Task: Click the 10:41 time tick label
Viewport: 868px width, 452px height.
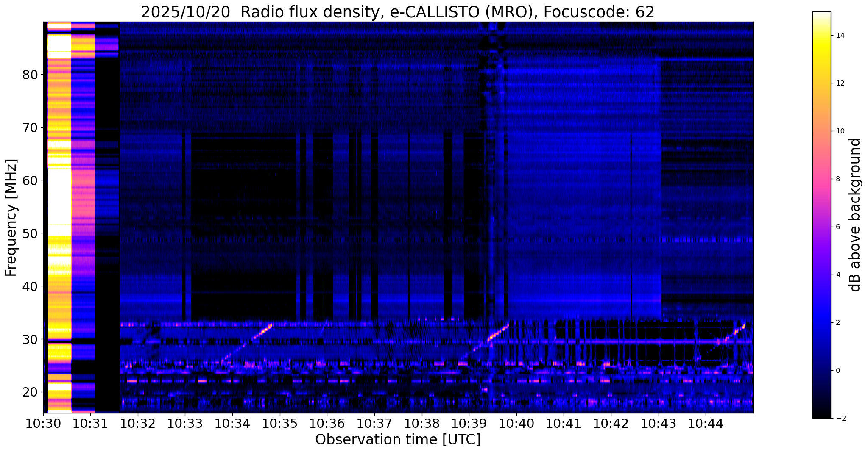Action: point(564,423)
